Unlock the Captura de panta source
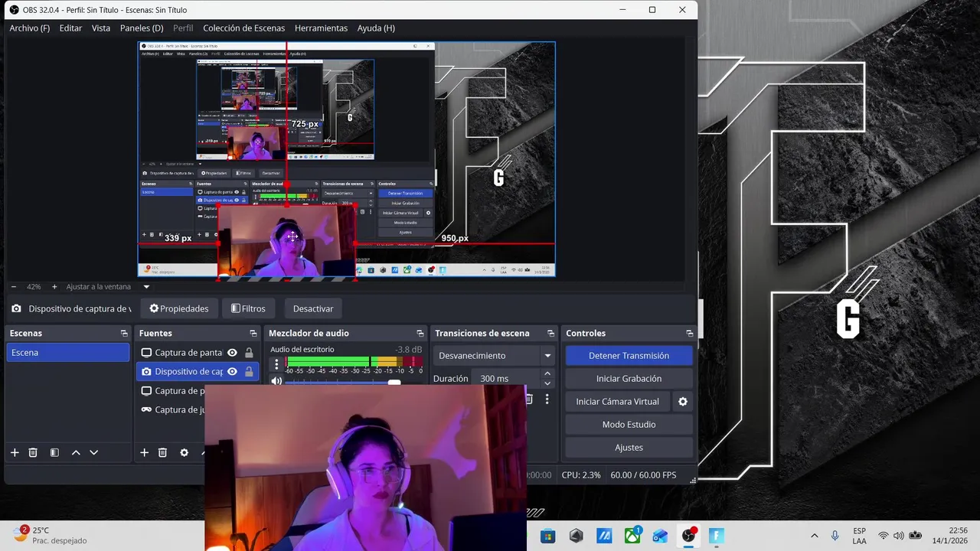 pos(249,353)
